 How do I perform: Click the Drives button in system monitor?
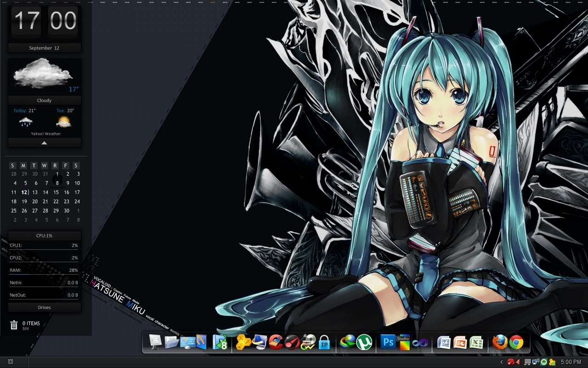click(x=45, y=307)
